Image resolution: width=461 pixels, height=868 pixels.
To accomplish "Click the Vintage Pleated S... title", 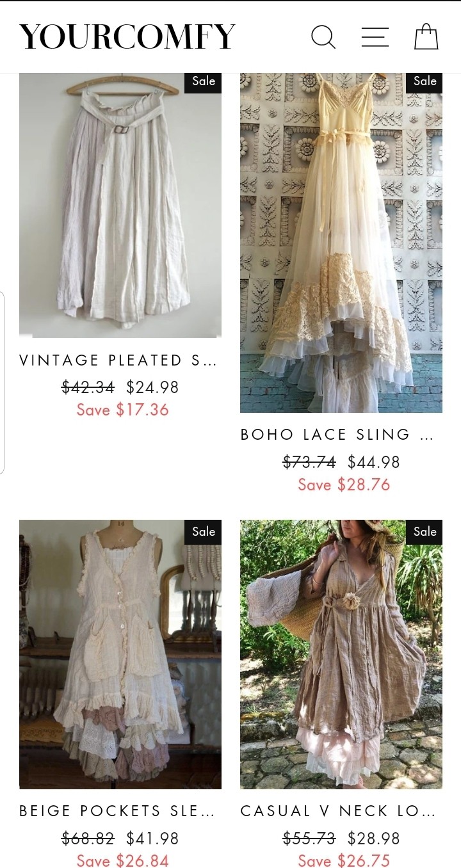I will [x=118, y=360].
